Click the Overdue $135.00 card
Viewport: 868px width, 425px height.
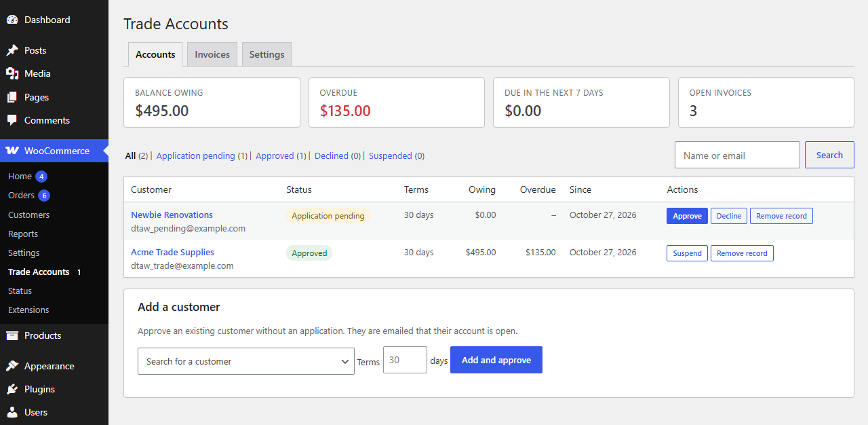397,103
